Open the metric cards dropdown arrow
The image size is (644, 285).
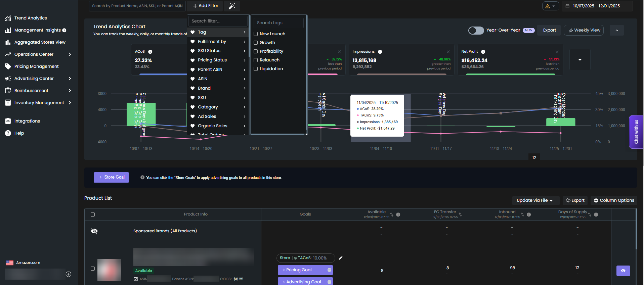coord(580,60)
